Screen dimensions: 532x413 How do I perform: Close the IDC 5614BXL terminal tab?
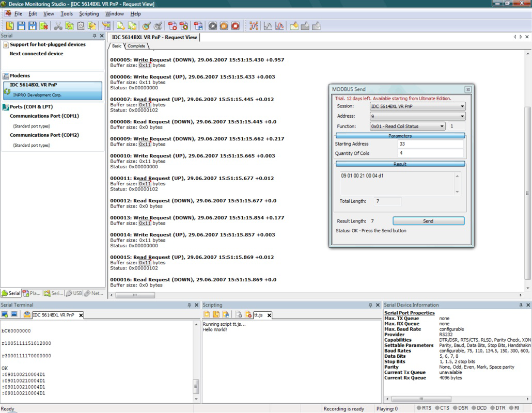coord(81,315)
